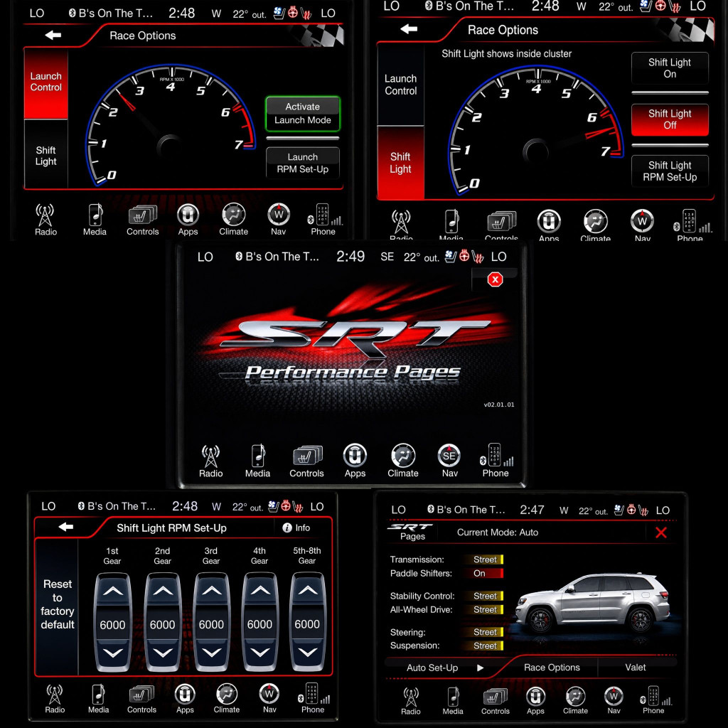Select Steering Street setting
The width and height of the screenshot is (728, 728).
tap(483, 632)
